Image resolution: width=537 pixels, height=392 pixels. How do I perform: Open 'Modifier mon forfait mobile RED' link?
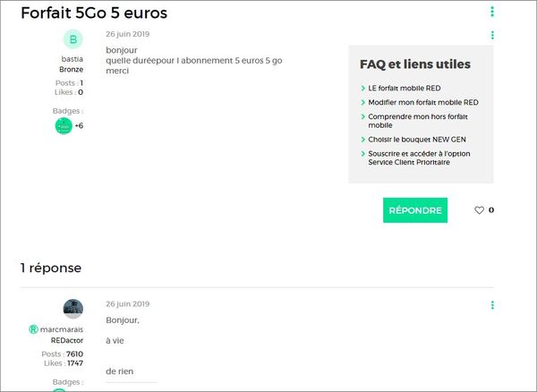pyautogui.click(x=423, y=102)
